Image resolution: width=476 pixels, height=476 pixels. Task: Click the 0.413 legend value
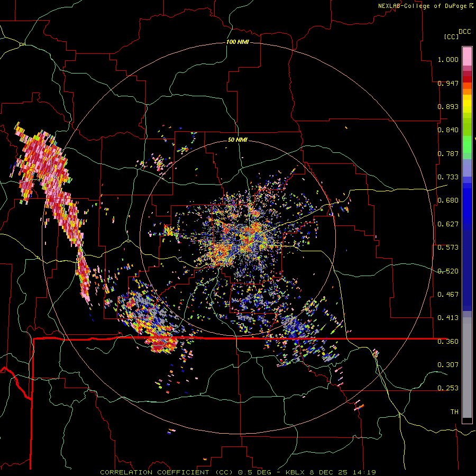click(x=448, y=318)
